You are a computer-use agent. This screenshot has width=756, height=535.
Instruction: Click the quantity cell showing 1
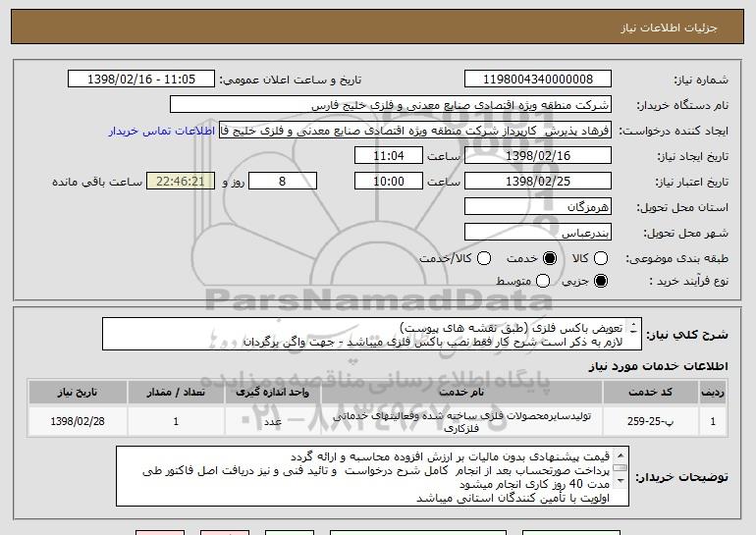[176, 421]
